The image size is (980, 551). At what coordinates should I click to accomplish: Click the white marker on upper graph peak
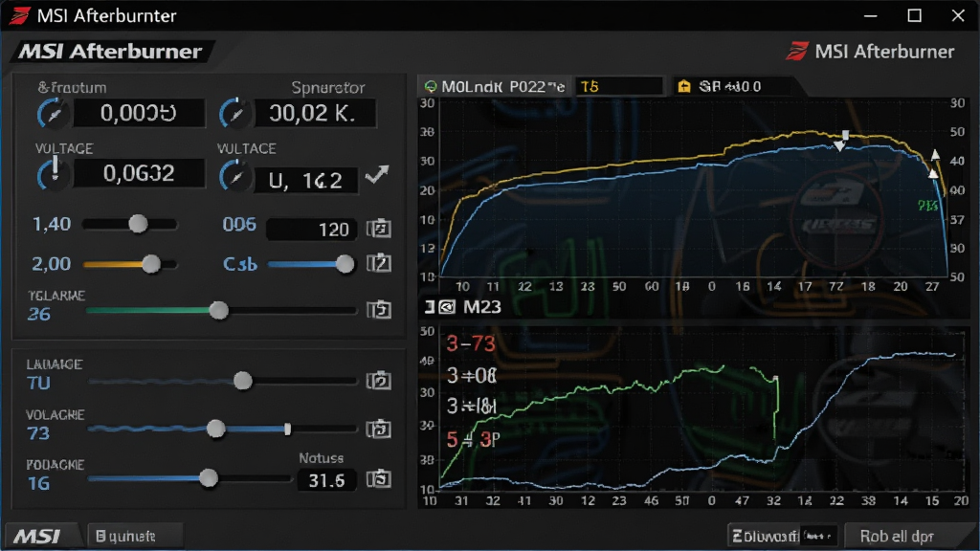pos(845,136)
